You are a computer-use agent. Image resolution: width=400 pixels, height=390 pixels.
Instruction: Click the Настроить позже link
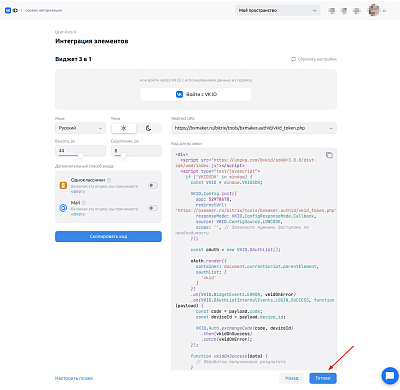pos(74,378)
